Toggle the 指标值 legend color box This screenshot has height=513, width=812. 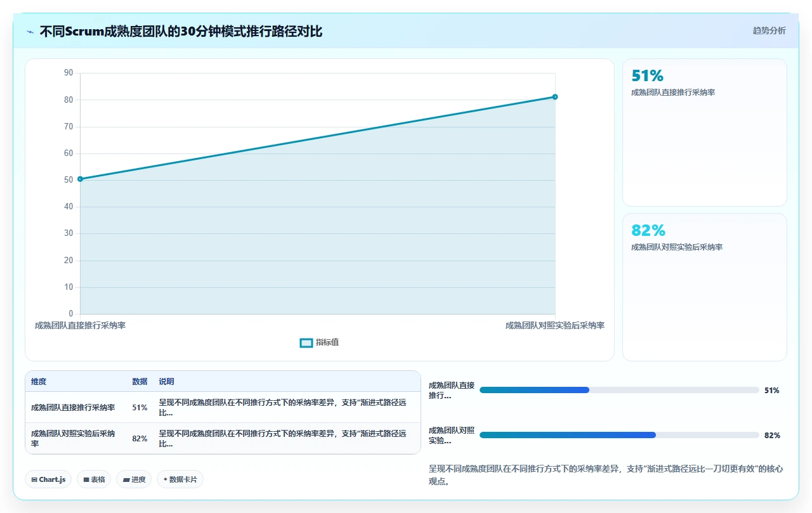[306, 342]
